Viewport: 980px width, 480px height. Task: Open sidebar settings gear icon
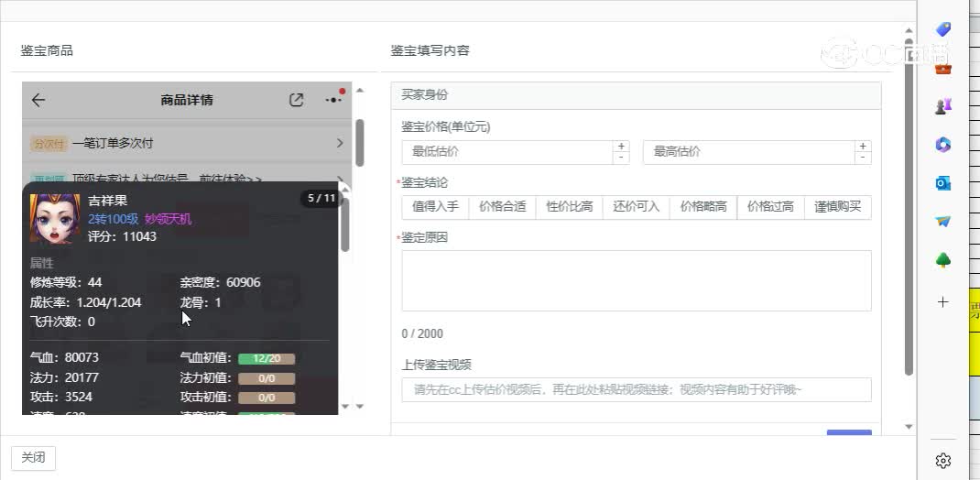coord(942,460)
